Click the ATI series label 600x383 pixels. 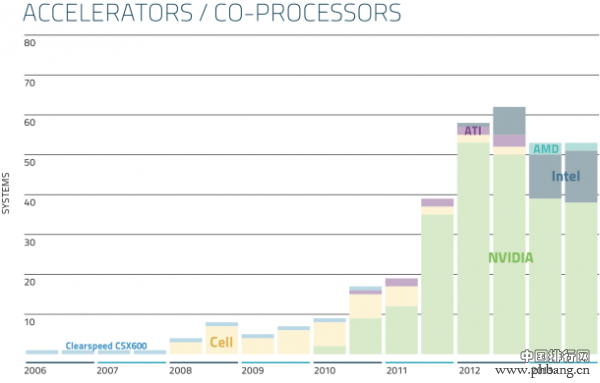[x=473, y=131]
